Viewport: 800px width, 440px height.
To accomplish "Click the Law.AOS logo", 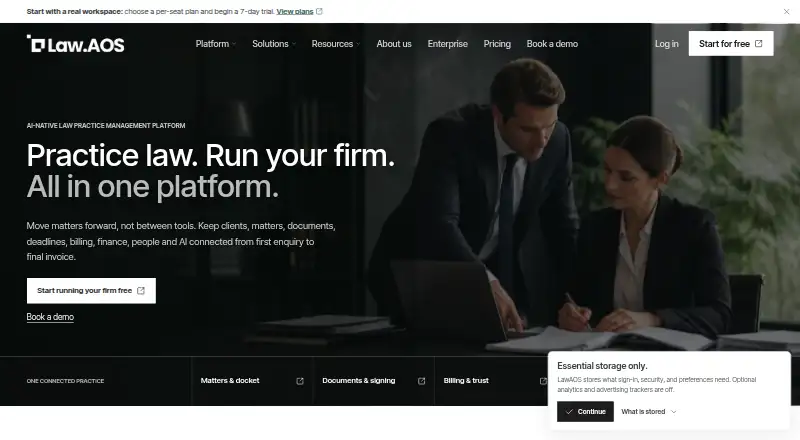I will [76, 44].
